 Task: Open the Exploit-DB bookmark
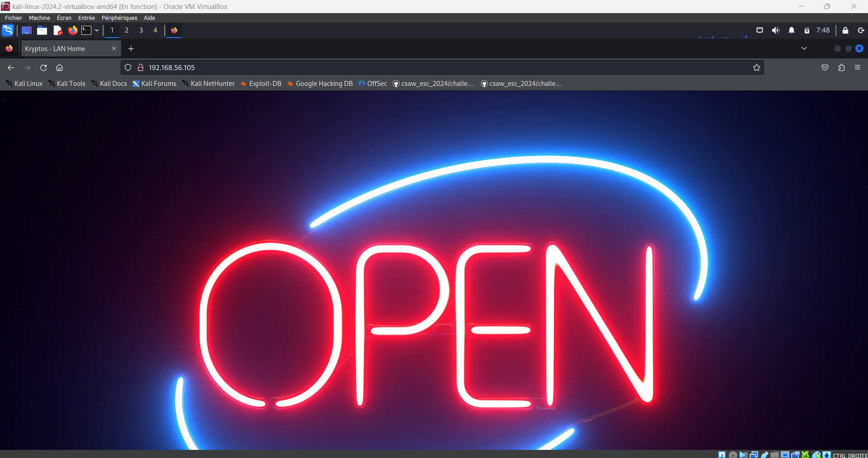[261, 84]
